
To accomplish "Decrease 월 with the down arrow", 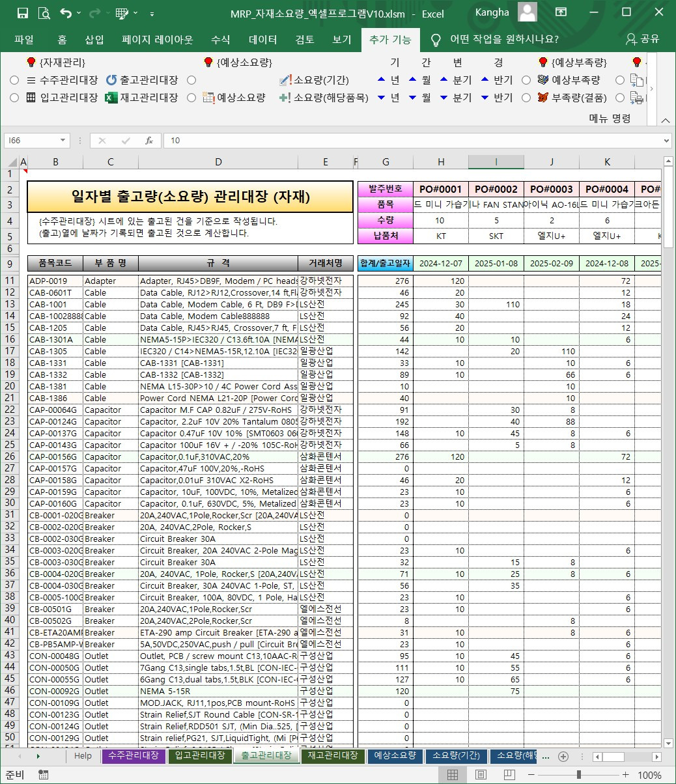I will point(413,98).
